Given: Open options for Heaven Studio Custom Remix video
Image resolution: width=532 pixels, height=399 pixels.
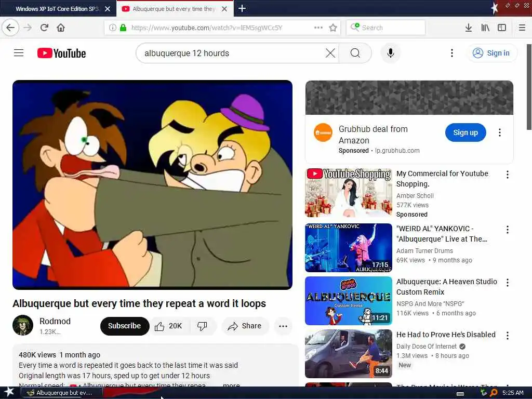Looking at the screenshot, I should click(x=507, y=282).
